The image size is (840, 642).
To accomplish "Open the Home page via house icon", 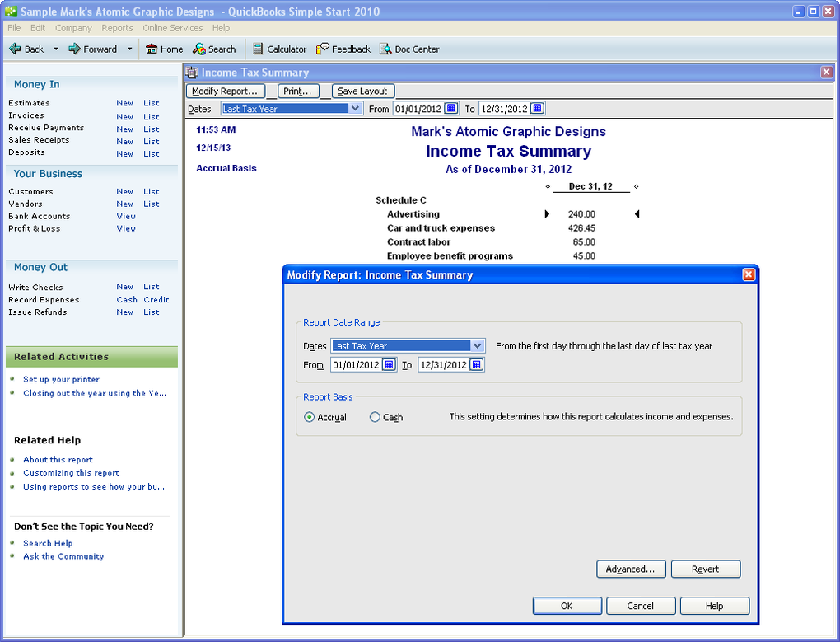I will pos(152,49).
